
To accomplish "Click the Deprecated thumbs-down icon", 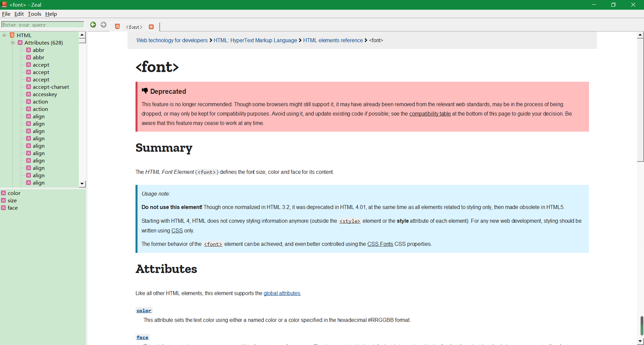I will (145, 91).
